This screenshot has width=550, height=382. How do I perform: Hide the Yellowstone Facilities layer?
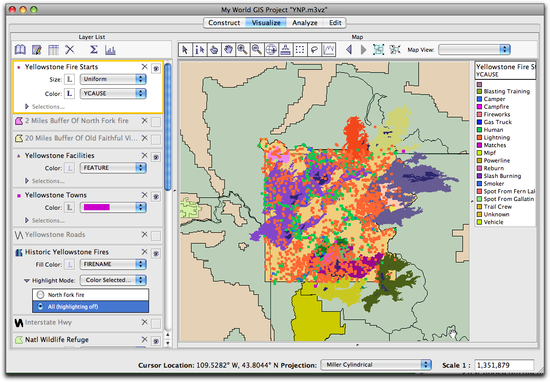[x=156, y=157]
